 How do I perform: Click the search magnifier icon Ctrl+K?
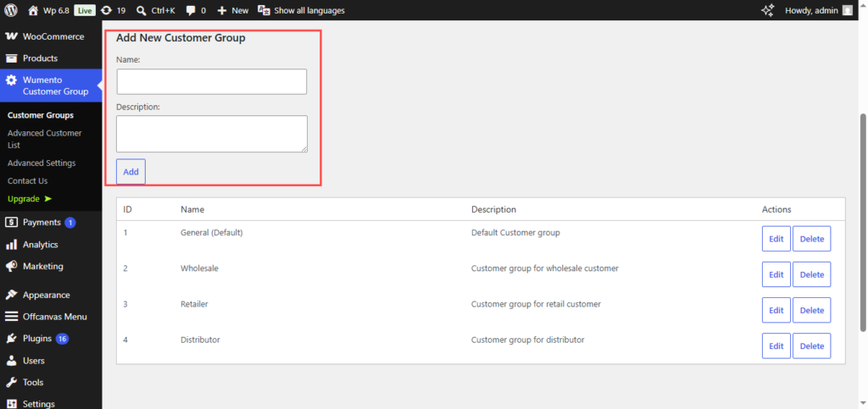tap(142, 10)
